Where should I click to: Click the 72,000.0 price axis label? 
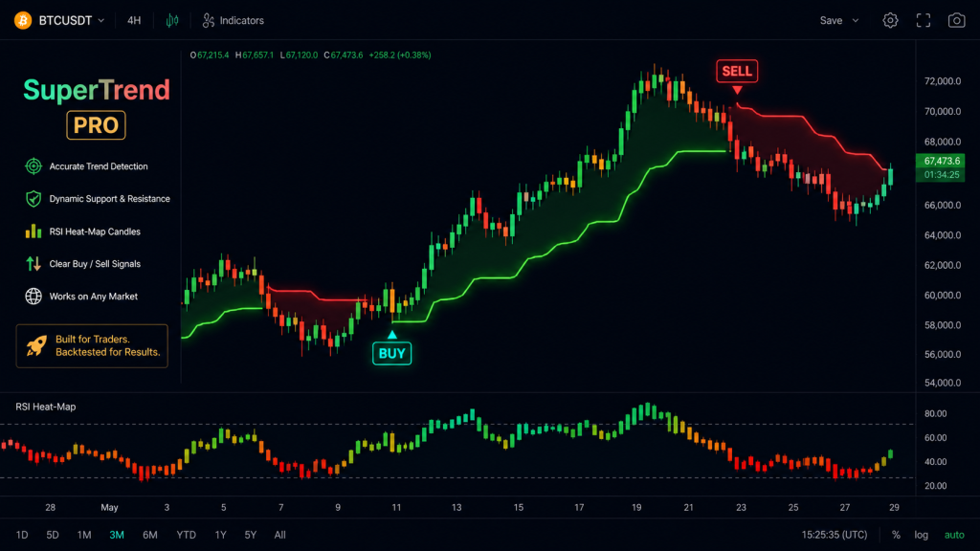point(943,81)
